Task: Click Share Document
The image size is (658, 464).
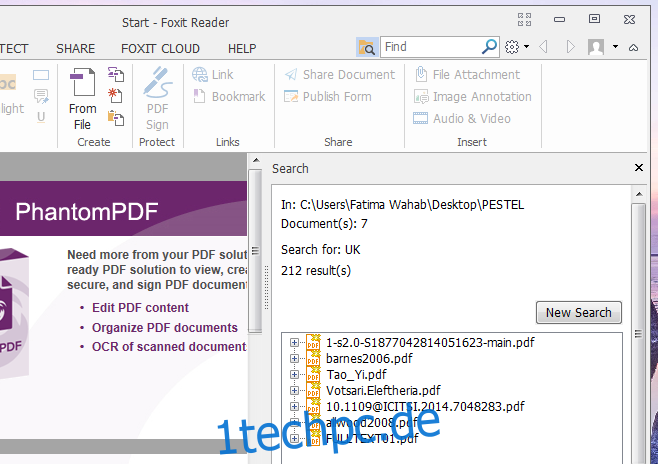Action: coord(339,75)
